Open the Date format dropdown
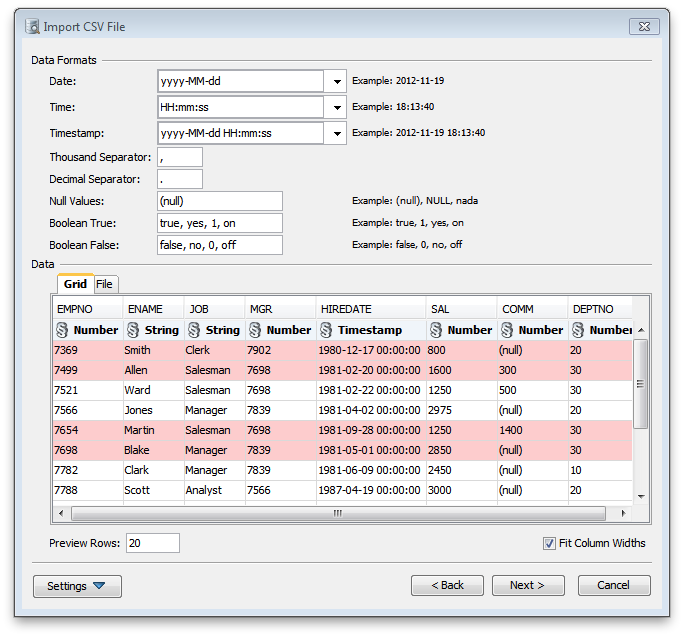 [335, 81]
